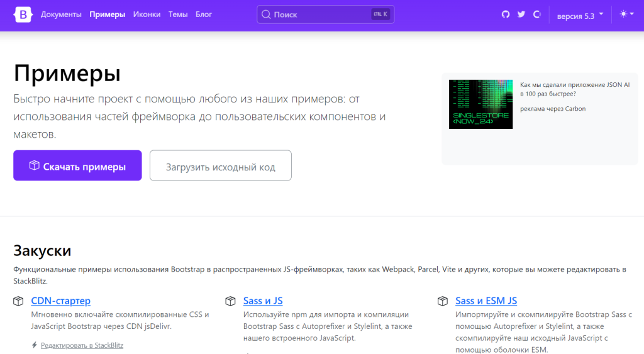The width and height of the screenshot is (644, 354).
Task: Click the Примеры page heading
Action: pos(67,74)
